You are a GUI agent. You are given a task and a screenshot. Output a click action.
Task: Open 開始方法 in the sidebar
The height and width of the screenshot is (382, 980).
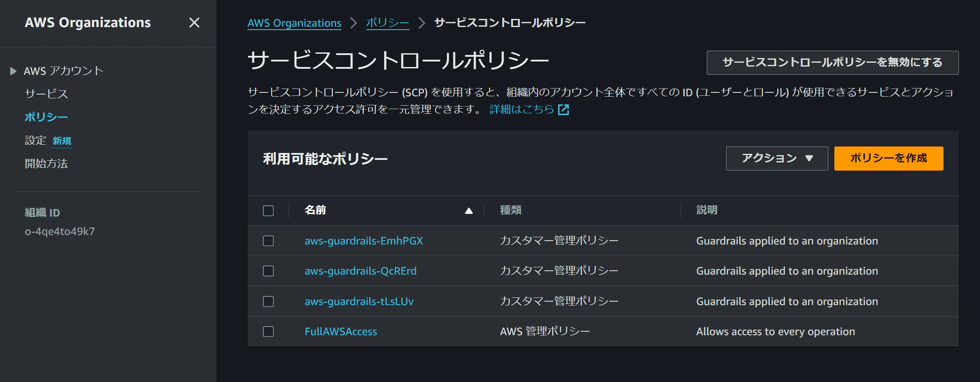pyautogui.click(x=46, y=163)
